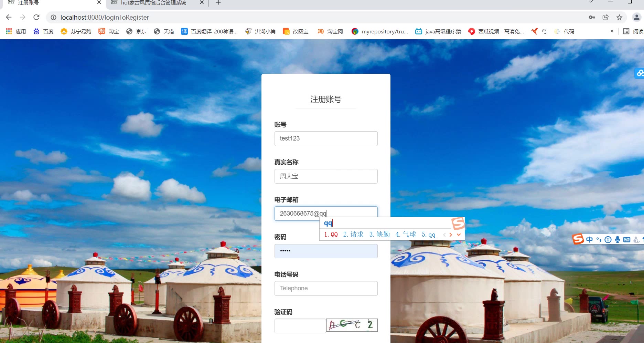Open the 改图宝 bookmark
Viewport: 644px width, 343px height.
click(296, 31)
